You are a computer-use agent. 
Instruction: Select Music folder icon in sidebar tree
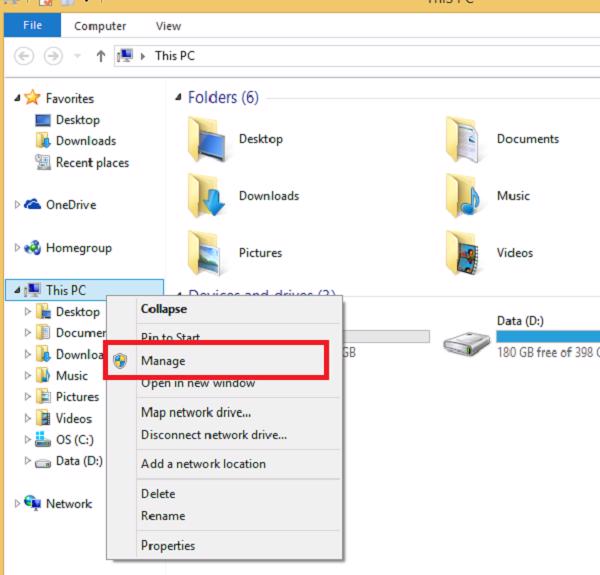[43, 375]
